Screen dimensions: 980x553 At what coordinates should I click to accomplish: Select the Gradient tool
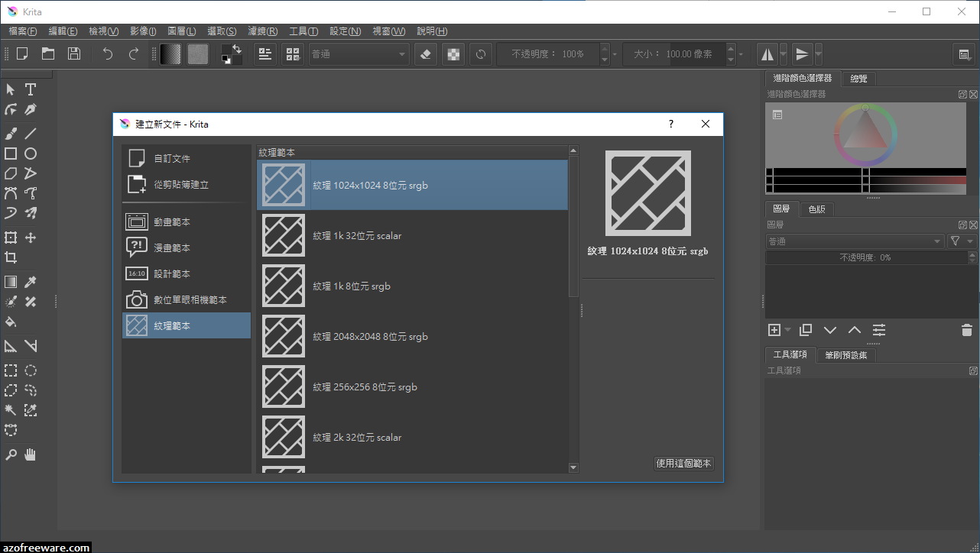click(11, 281)
